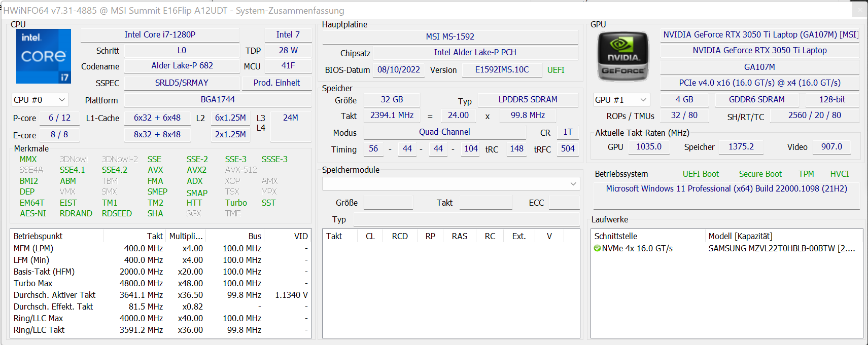
Task: Select the Turbo Max row
Action: [x=33, y=283]
